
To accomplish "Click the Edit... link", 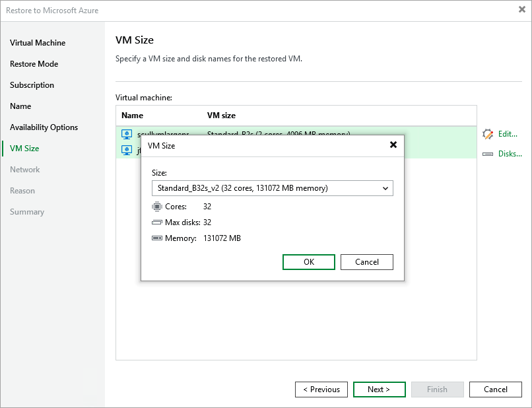I will point(508,134).
